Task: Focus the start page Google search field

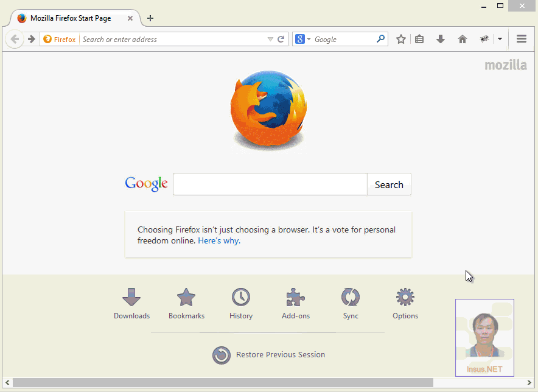Action: 270,184
